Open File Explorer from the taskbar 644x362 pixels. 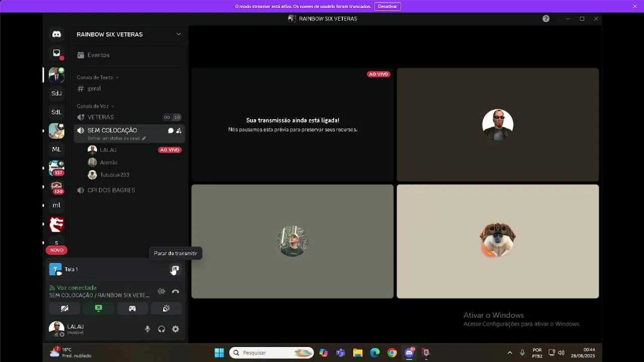358,353
